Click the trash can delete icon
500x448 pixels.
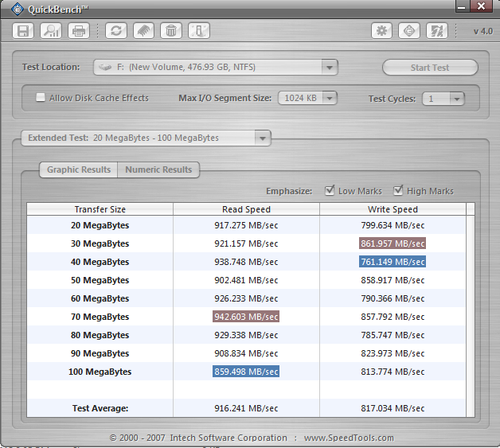point(170,31)
